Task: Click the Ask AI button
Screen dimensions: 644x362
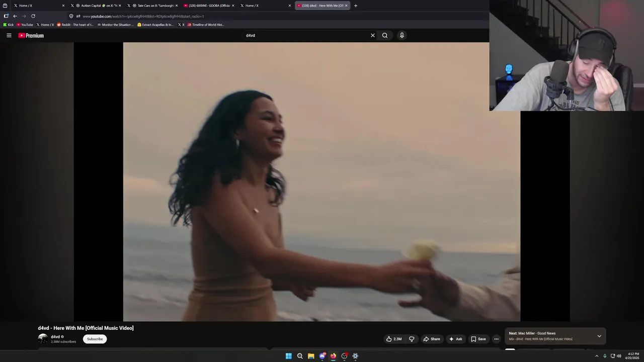Action: (x=455, y=339)
